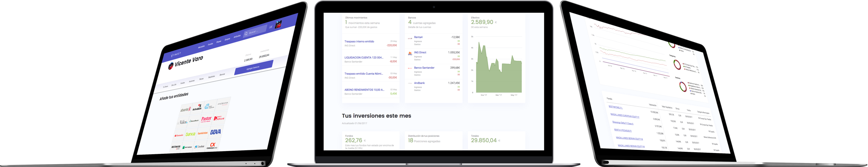Click the abanteX entity logo
Image resolution: width=868 pixels, height=167 pixels.
pyautogui.click(x=185, y=109)
